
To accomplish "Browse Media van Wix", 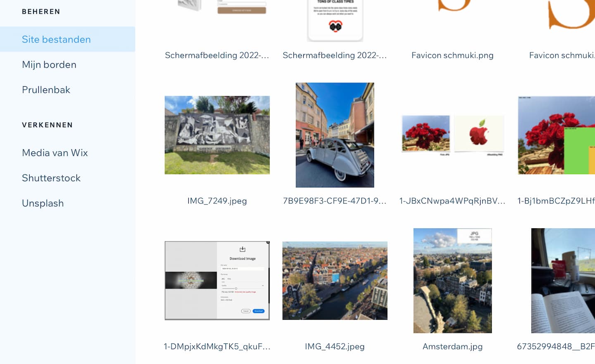I will click(x=55, y=153).
